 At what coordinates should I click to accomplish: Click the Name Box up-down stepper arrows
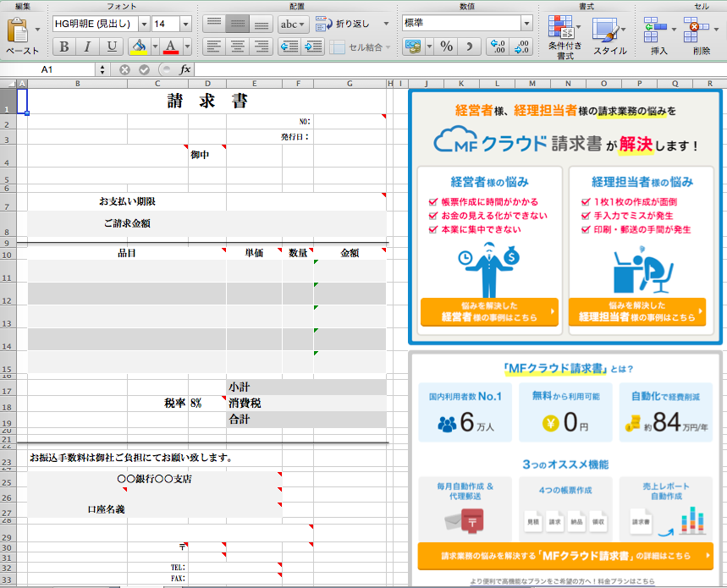coord(102,70)
